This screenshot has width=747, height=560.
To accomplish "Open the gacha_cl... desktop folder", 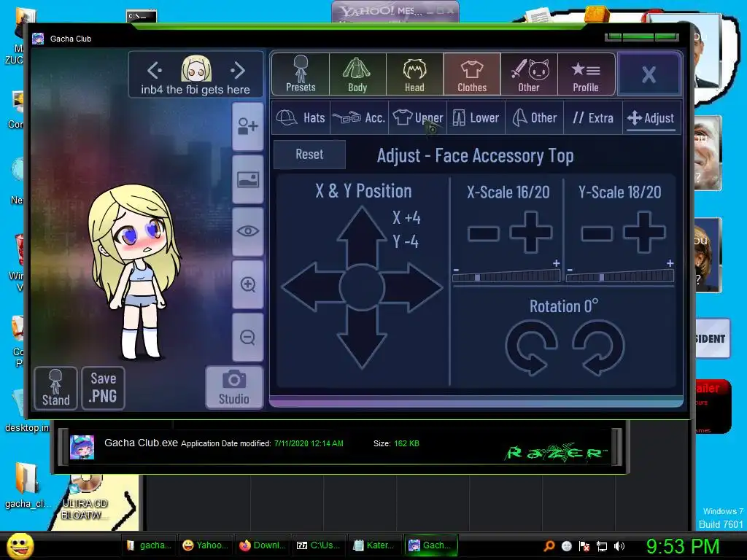I will 26,486.
